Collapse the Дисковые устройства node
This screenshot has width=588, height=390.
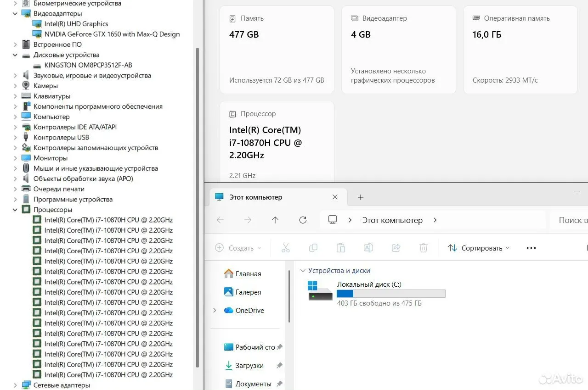click(x=15, y=55)
